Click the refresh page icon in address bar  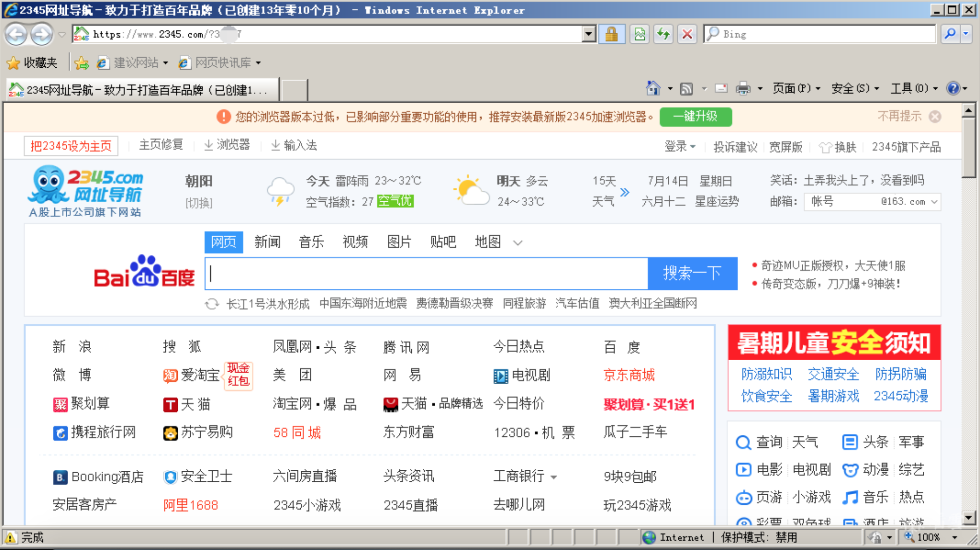pyautogui.click(x=663, y=34)
